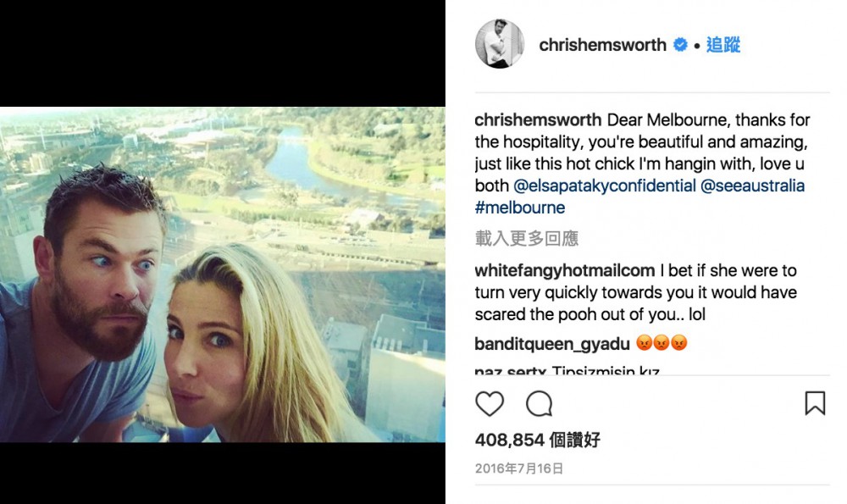The width and height of the screenshot is (847, 504).
Task: Load more replies via 載入更多回應
Action: [527, 238]
